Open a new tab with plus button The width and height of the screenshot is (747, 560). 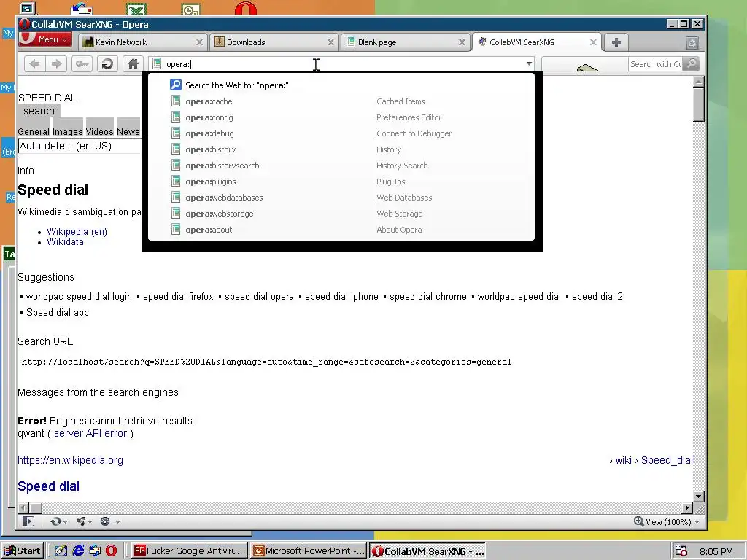[x=616, y=42]
